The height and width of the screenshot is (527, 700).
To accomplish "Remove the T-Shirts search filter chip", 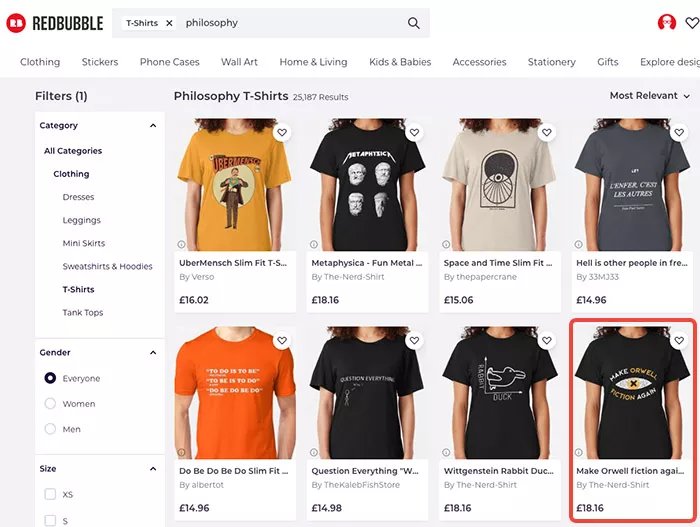I will pyautogui.click(x=169, y=23).
